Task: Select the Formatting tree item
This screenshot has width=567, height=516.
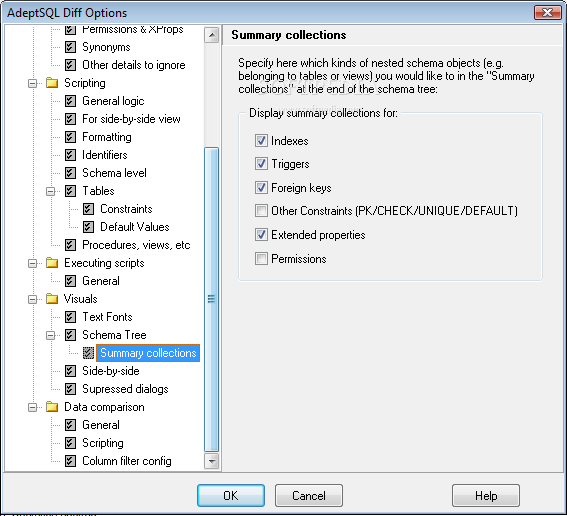Action: coord(107,137)
